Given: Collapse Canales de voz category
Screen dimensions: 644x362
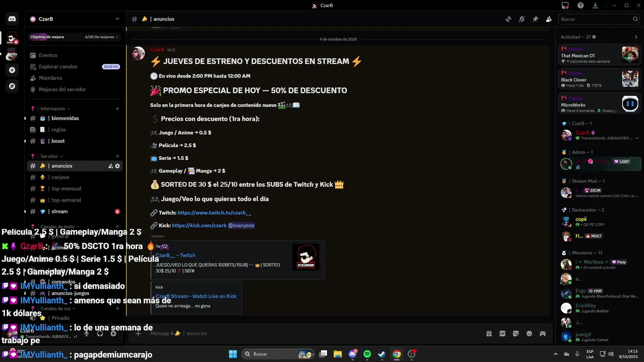Looking at the screenshot, I should (55, 308).
